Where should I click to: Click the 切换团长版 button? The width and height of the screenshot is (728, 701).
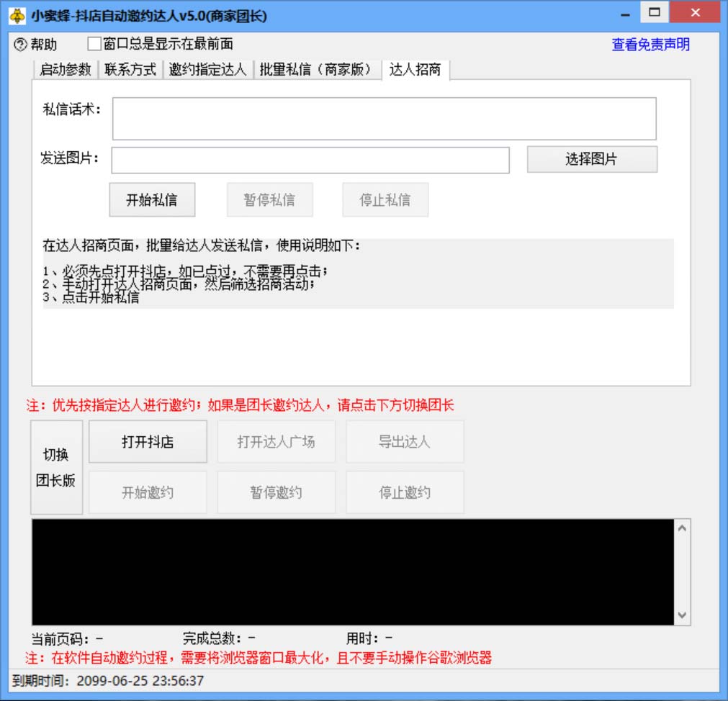(x=56, y=468)
